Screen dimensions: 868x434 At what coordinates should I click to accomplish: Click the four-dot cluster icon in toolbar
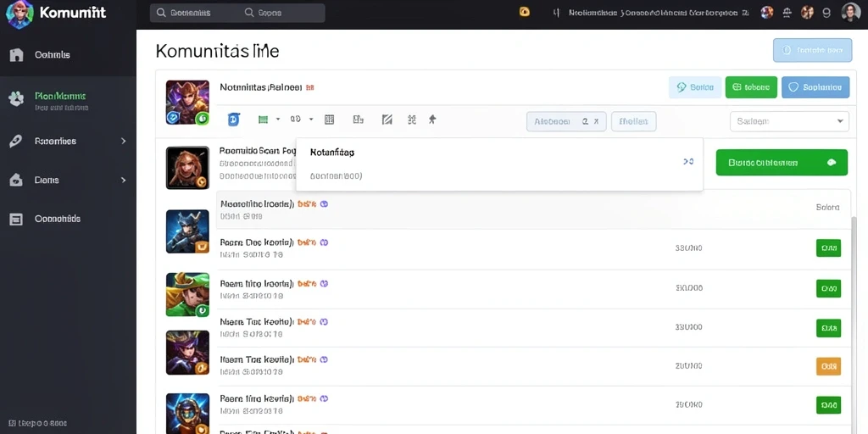[x=411, y=119]
